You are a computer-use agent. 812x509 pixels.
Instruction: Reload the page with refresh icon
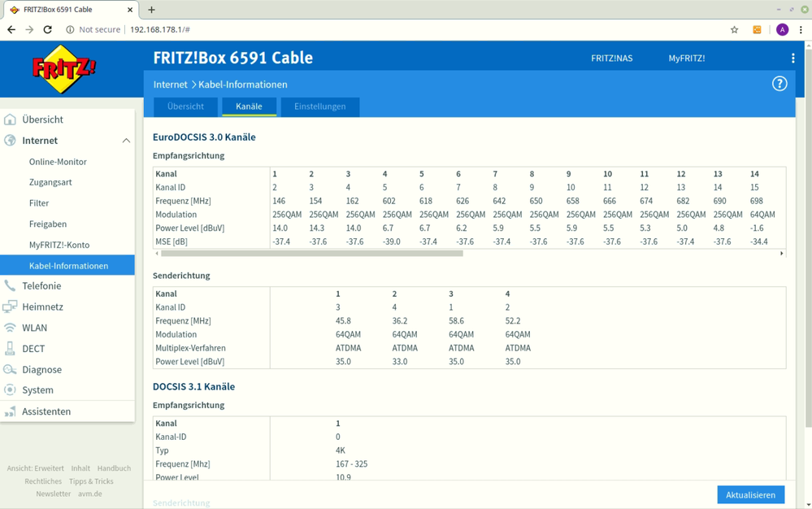[48, 29]
